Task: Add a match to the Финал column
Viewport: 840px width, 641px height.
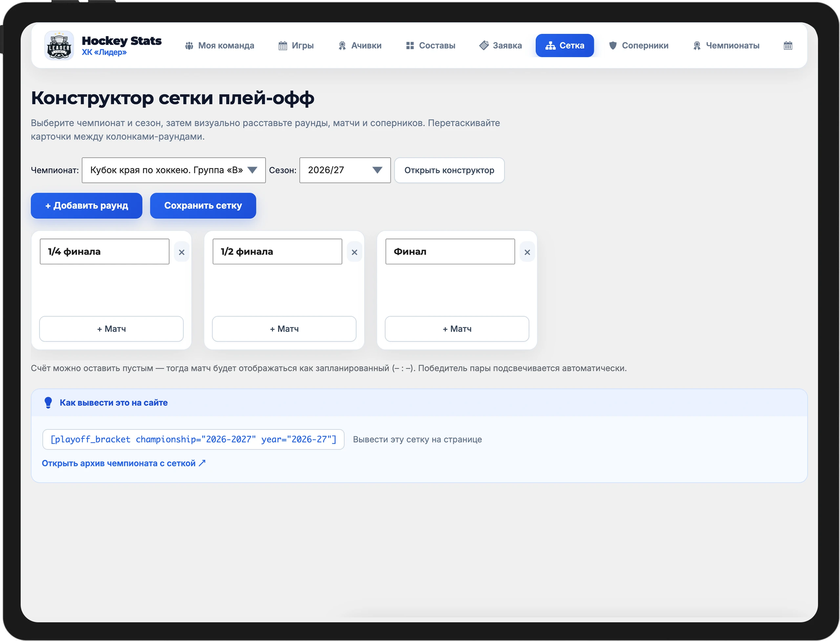Action: pyautogui.click(x=457, y=329)
